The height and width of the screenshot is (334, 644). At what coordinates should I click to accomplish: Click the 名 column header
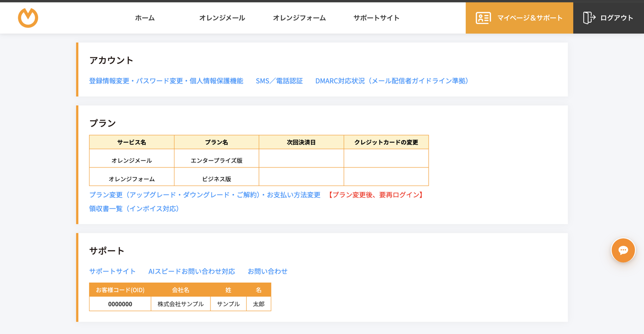click(259, 290)
